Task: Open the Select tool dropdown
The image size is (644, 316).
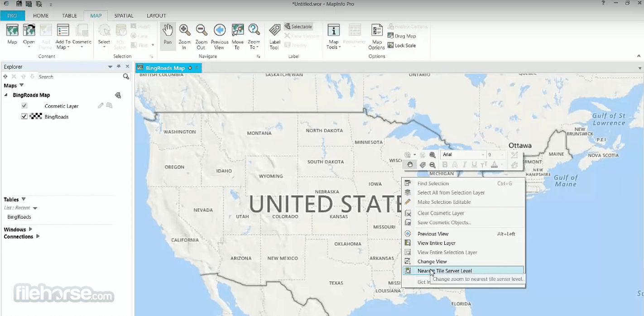Action: point(104,47)
